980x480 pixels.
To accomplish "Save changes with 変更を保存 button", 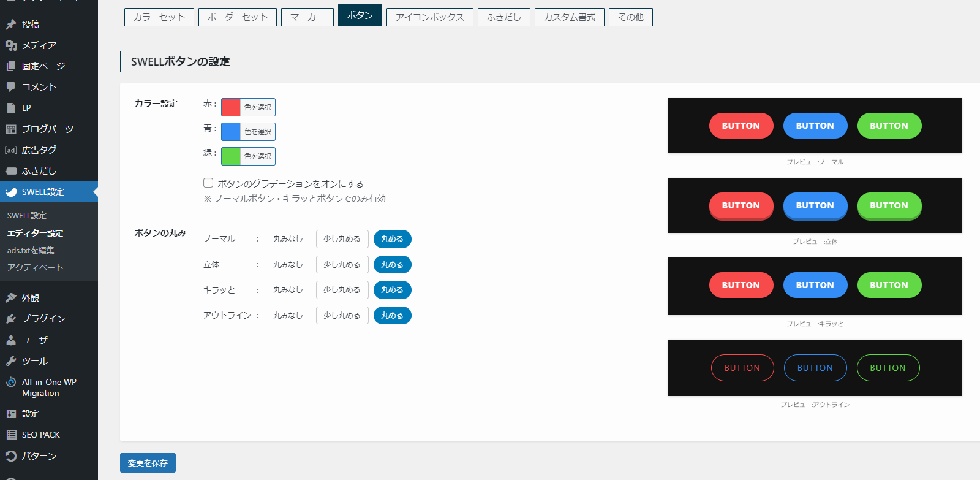I will (x=148, y=463).
